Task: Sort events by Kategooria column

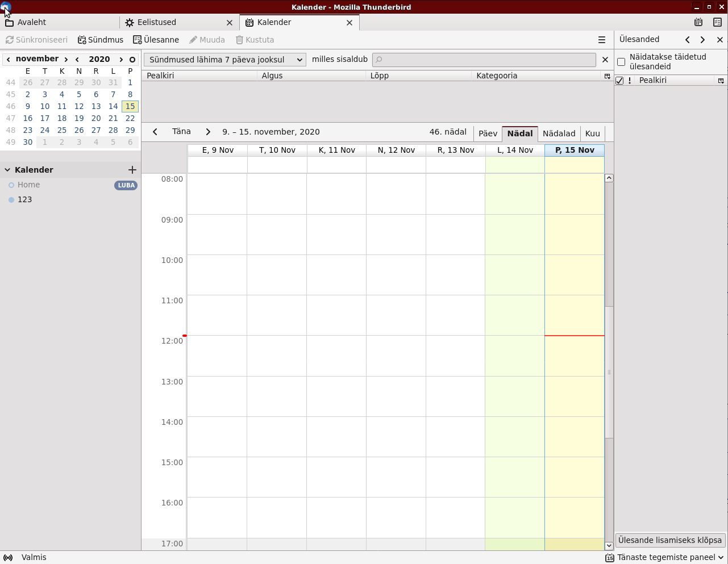Action: [x=536, y=76]
